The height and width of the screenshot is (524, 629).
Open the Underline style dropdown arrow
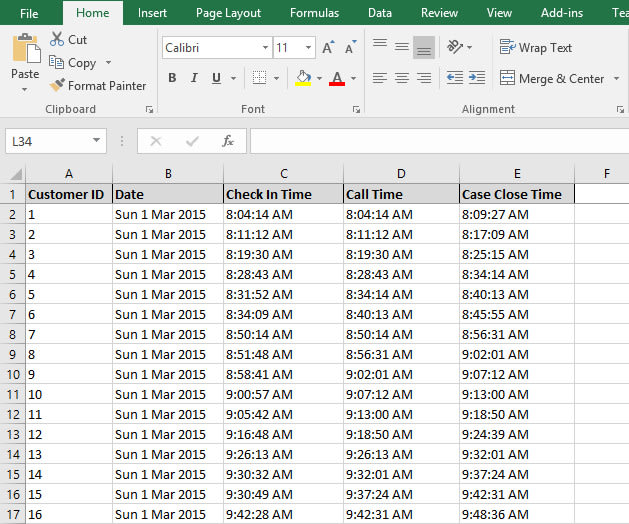coord(233,78)
